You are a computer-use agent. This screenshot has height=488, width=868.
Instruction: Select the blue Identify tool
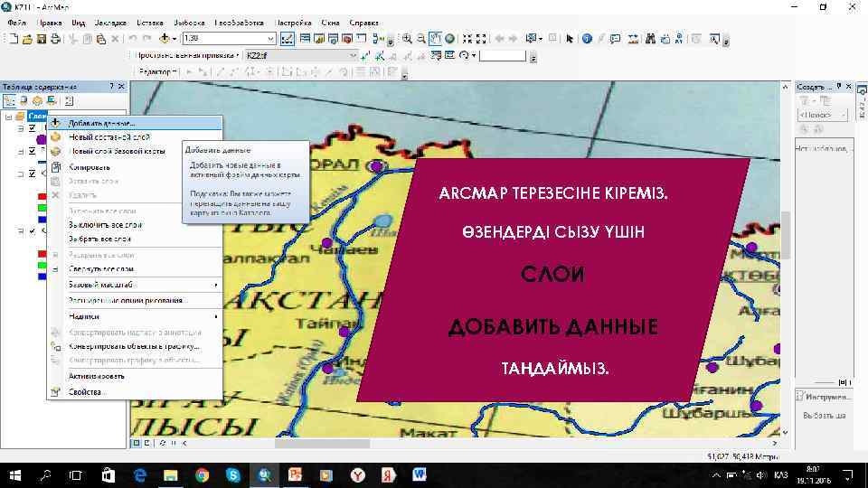tap(587, 38)
